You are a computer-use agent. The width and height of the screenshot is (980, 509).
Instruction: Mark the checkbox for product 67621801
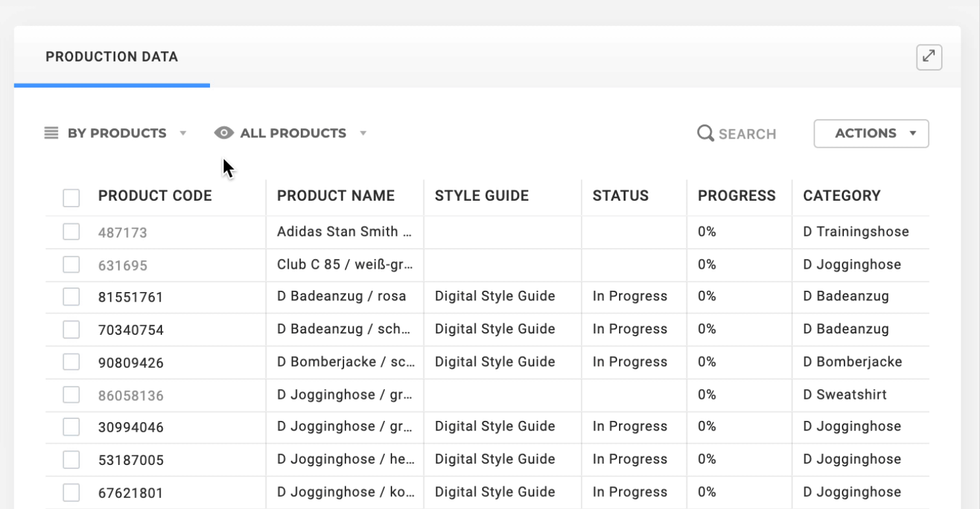point(71,492)
